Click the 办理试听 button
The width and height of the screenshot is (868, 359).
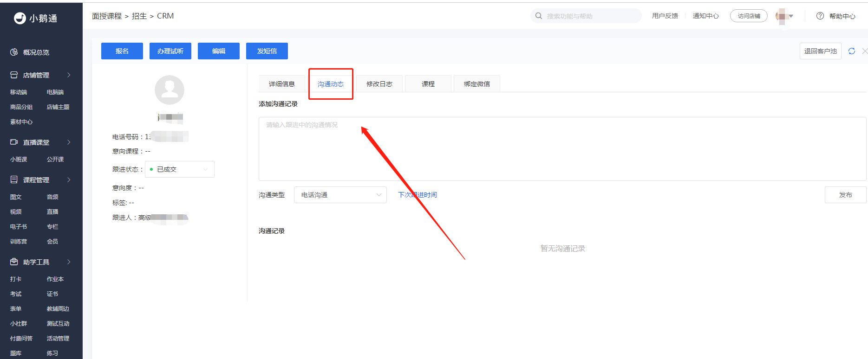170,51
